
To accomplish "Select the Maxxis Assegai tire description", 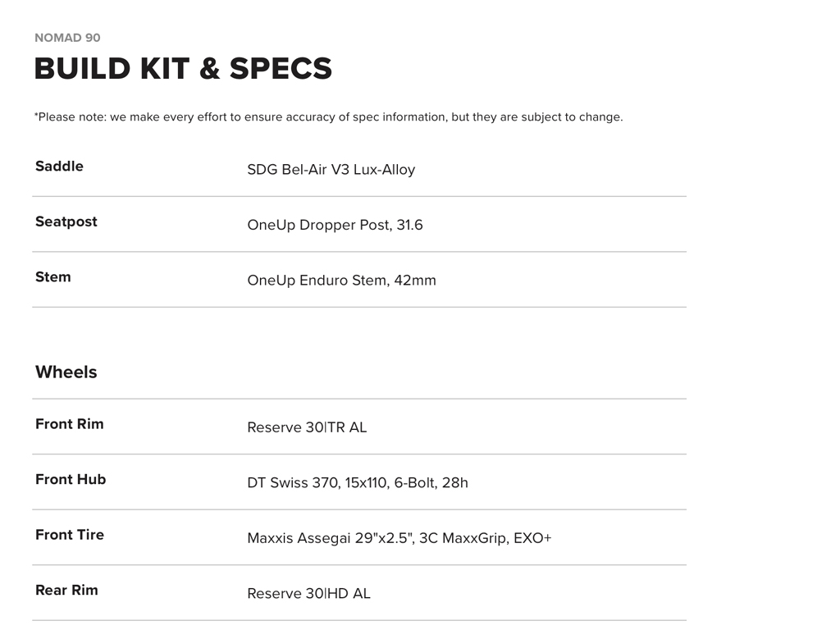I will pos(399,538).
